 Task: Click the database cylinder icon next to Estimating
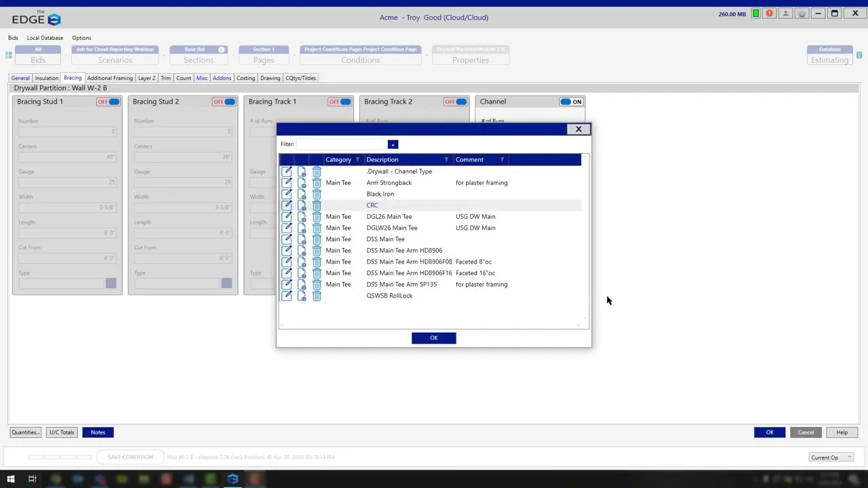pyautogui.click(x=859, y=55)
